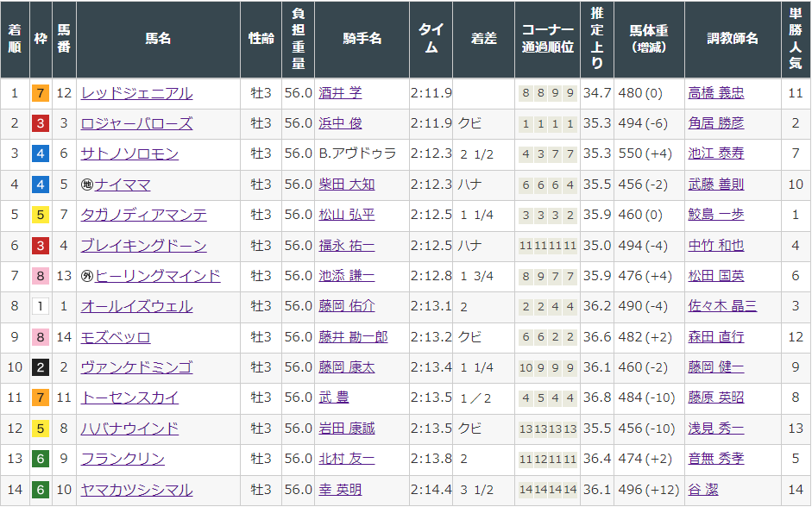Open jockey 藤井 勘一郎 link
Screen dimensions: 812x507
pos(353,337)
